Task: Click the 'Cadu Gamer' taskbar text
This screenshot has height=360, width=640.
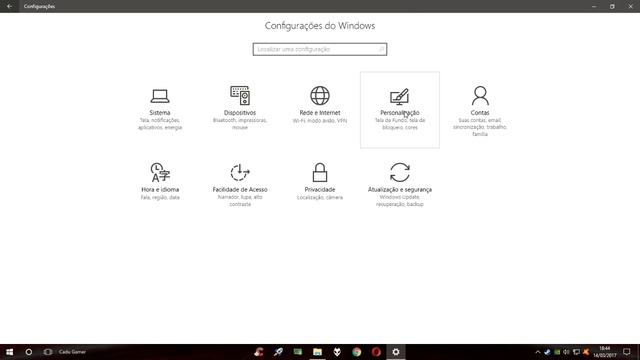Action: tap(72, 352)
